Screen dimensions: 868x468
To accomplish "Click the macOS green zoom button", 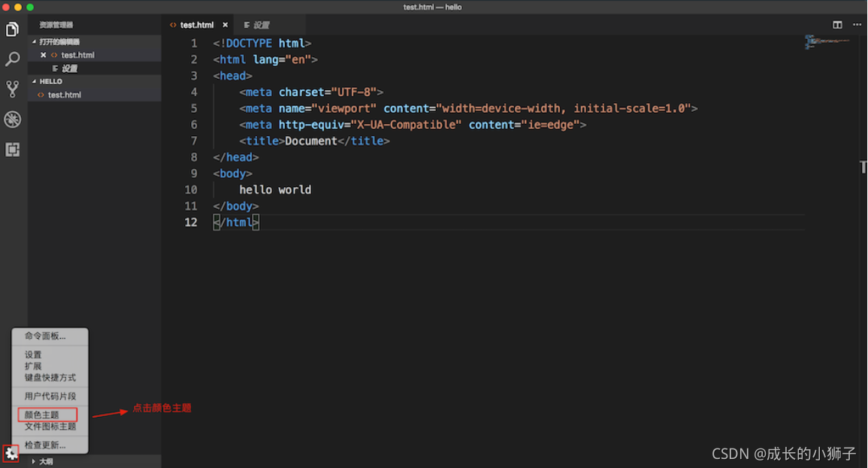I will (30, 8).
